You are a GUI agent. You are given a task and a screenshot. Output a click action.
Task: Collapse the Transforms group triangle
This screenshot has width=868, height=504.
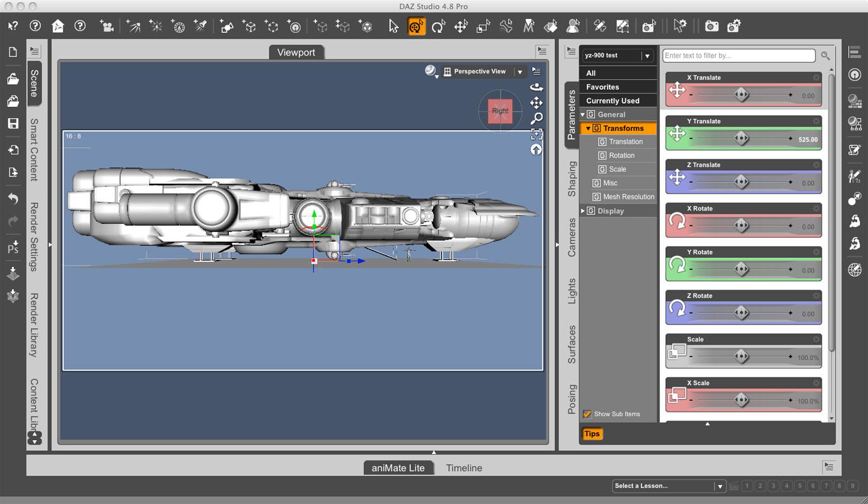588,128
